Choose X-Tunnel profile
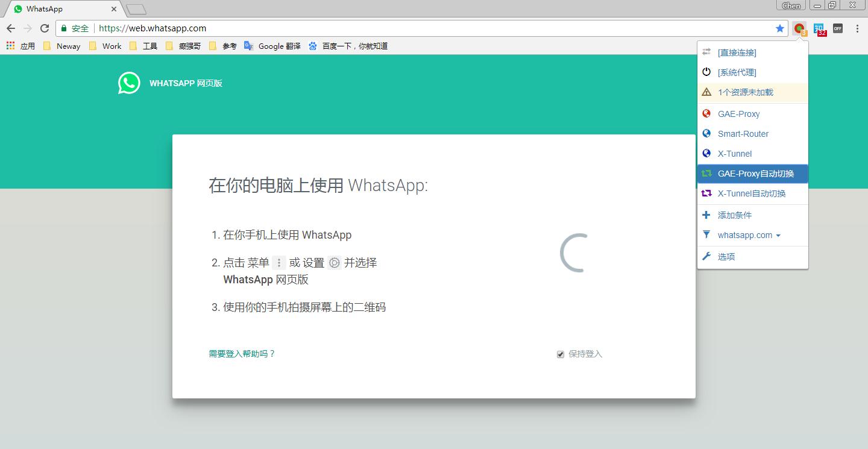 coord(752,154)
